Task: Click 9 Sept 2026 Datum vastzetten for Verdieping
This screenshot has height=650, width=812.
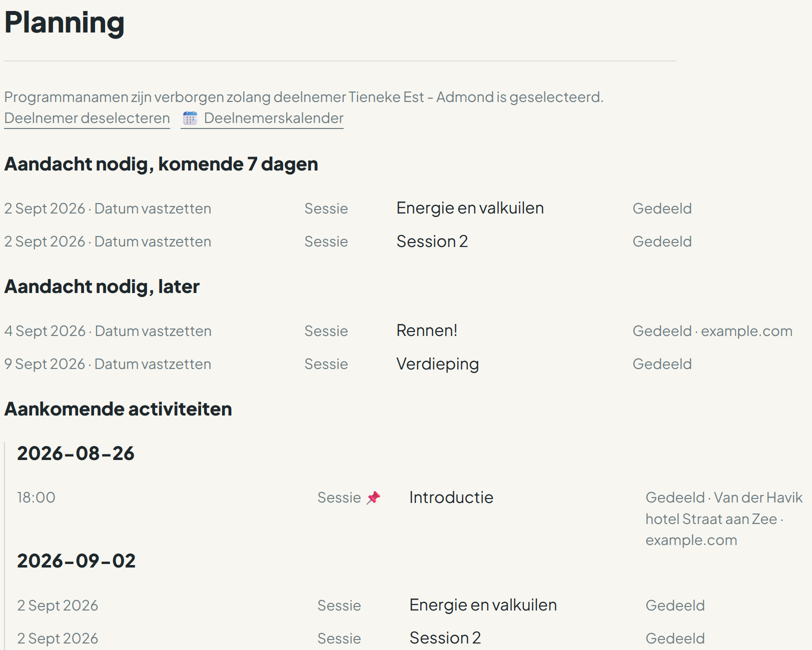Action: [108, 364]
